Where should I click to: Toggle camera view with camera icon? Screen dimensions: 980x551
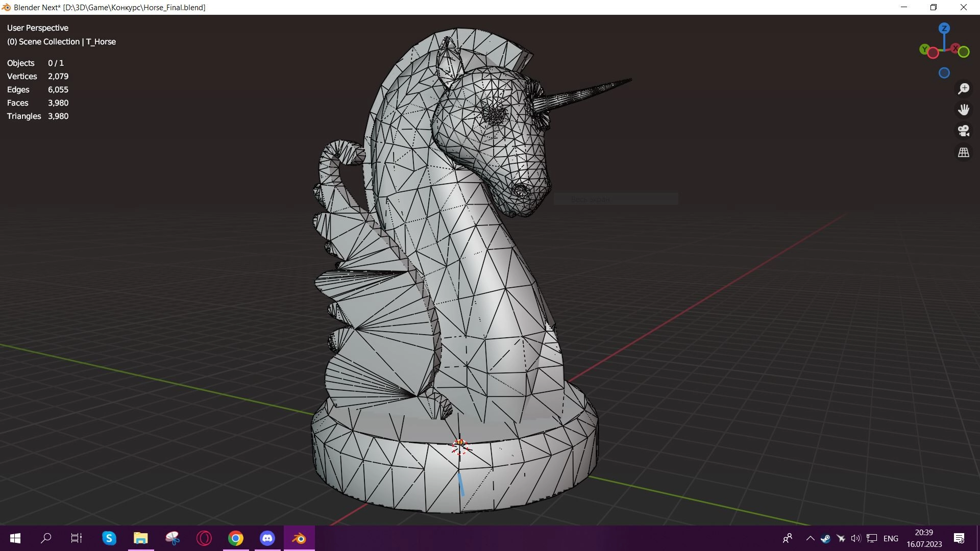(964, 131)
